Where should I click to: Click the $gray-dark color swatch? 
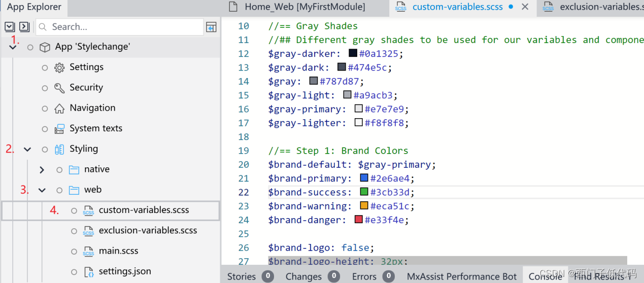[342, 67]
